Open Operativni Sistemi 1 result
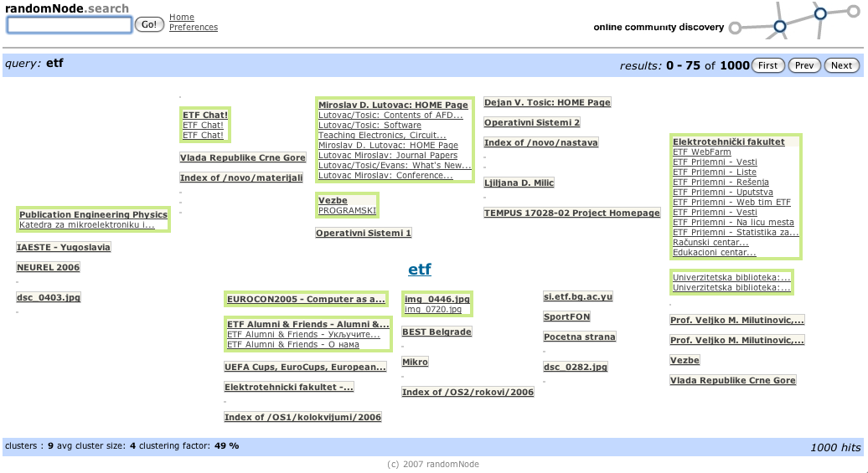Image resolution: width=868 pixels, height=473 pixels. coord(364,233)
